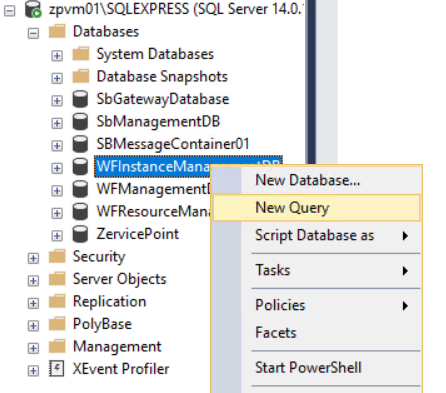
Task: Select the XEvent Profiler label
Action: pos(121,369)
